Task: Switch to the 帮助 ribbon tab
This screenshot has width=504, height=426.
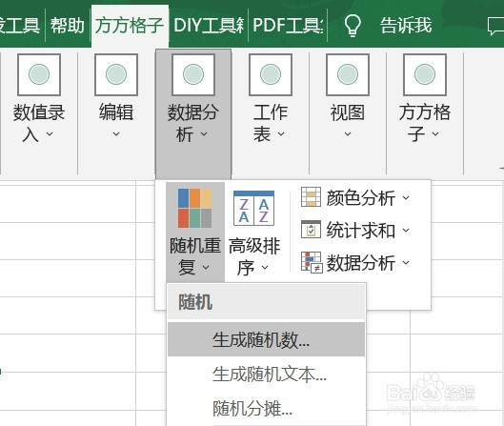Action: (x=68, y=26)
